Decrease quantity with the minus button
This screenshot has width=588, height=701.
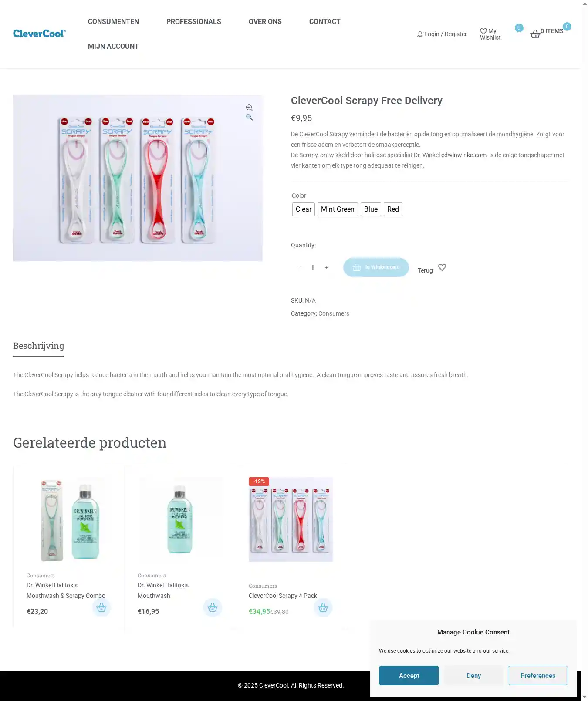(299, 267)
